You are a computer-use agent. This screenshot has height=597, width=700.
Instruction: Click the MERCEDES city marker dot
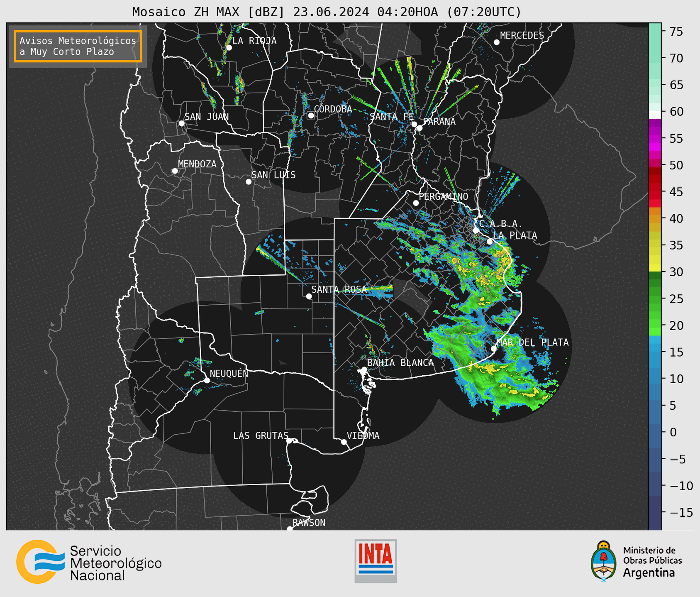point(497,42)
